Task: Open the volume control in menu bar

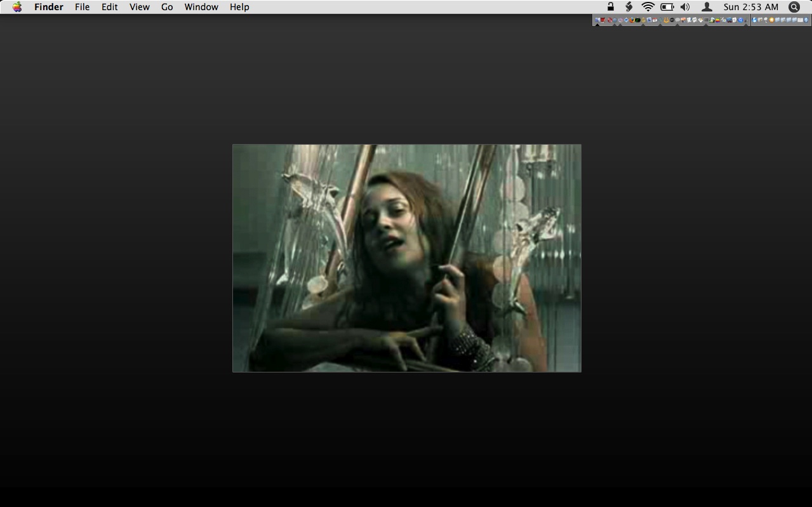Action: coord(685,7)
